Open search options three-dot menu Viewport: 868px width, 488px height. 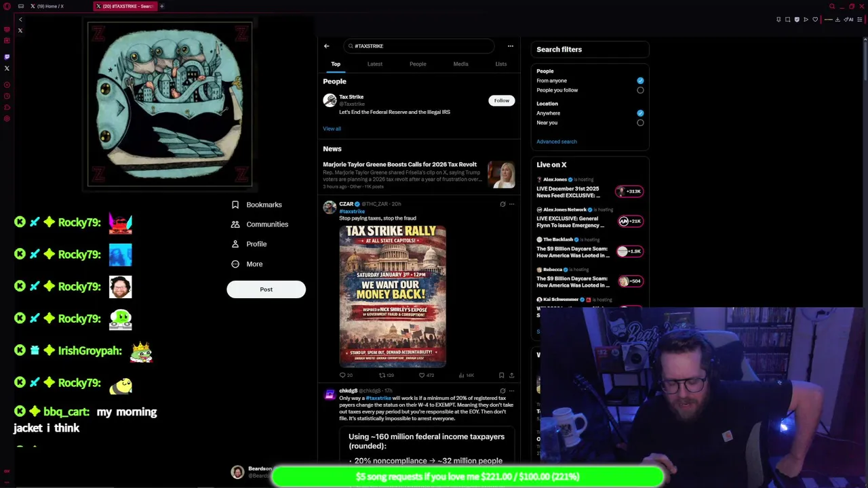pyautogui.click(x=511, y=46)
